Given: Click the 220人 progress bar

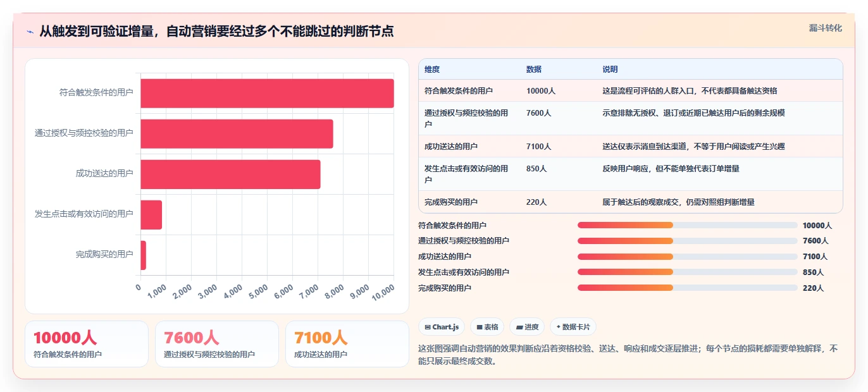Looking at the screenshot, I should point(687,288).
